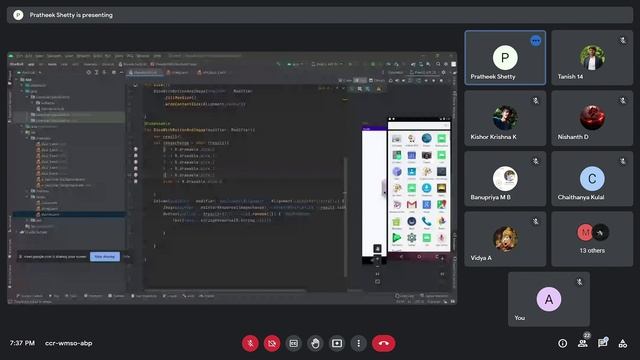Tap the emulator back navigation button

[x=401, y=257]
